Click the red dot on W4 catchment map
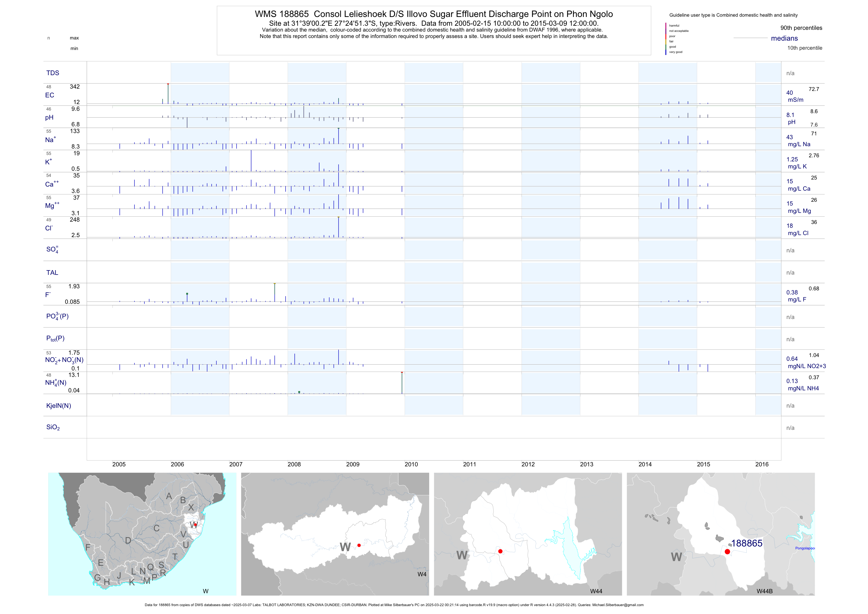The image size is (868, 614). pos(359,545)
